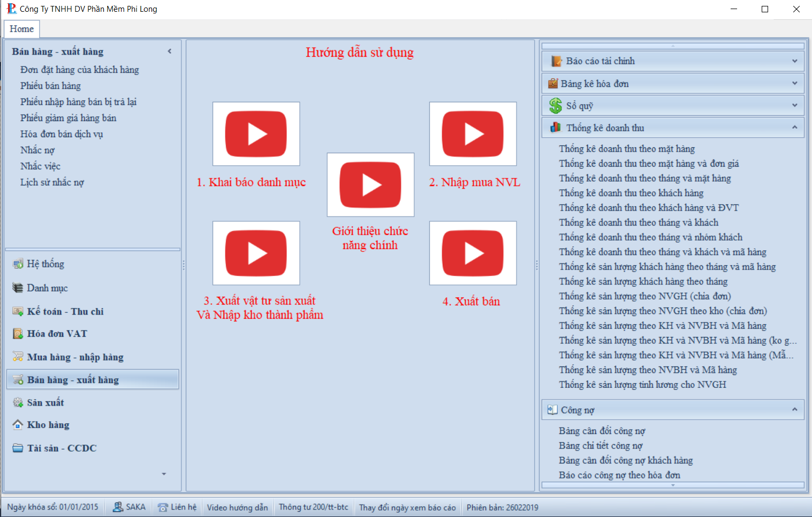Open Phiếu bán hàng
This screenshot has height=517, width=812.
click(51, 86)
